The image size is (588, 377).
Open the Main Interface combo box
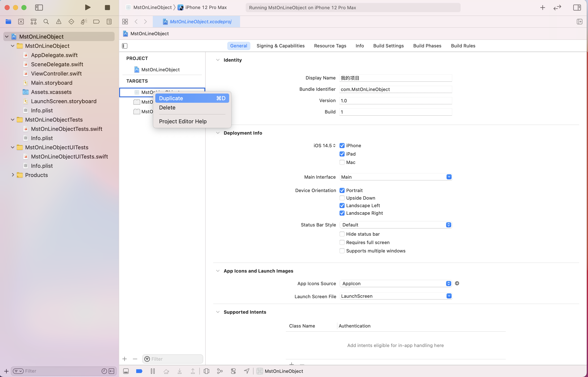coord(449,177)
